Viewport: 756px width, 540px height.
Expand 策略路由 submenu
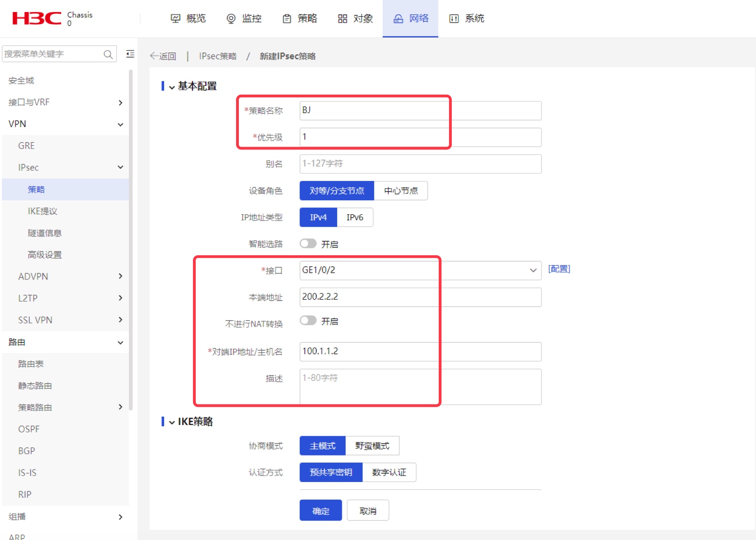(x=120, y=407)
